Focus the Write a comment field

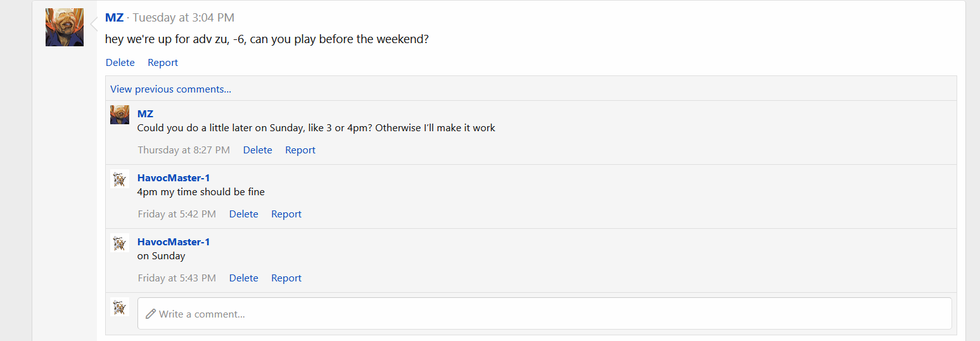pos(545,314)
